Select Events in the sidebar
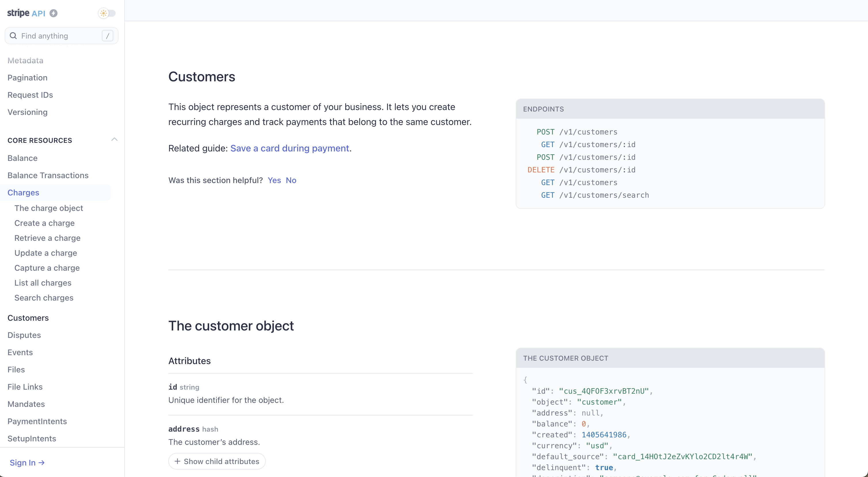 (20, 353)
